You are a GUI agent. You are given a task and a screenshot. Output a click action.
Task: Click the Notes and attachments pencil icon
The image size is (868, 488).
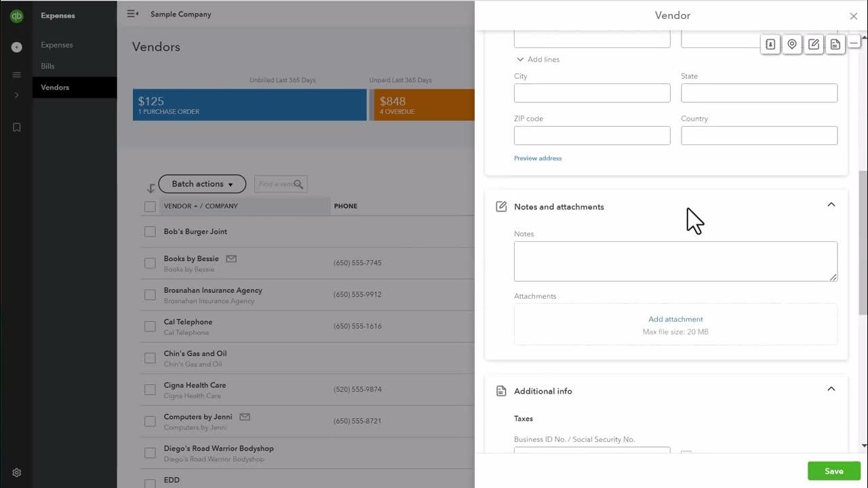(501, 207)
